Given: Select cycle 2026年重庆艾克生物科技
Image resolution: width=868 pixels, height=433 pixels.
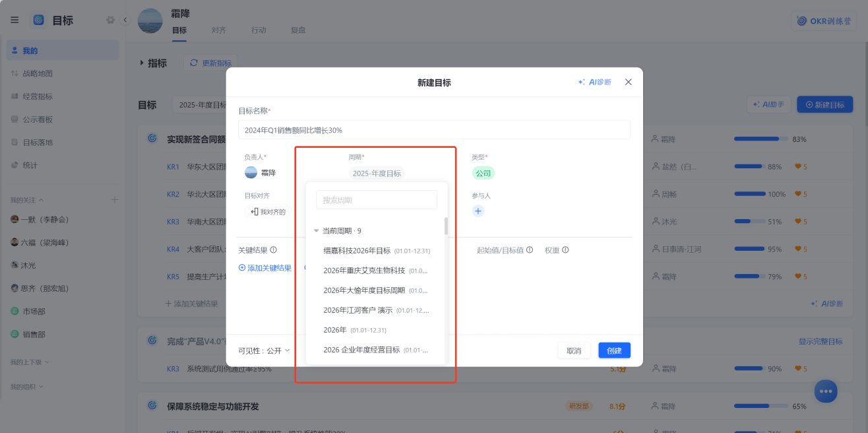Looking at the screenshot, I should [377, 271].
